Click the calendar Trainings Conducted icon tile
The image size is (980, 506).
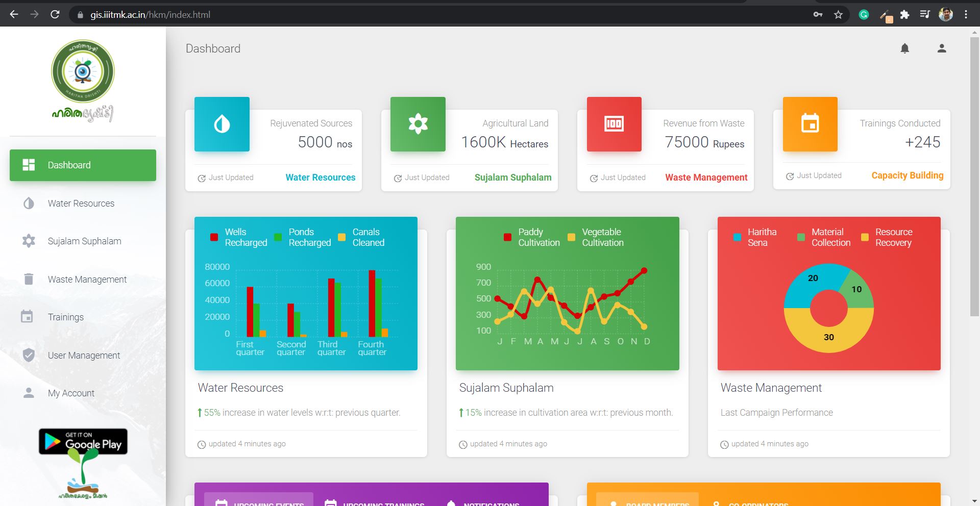810,124
